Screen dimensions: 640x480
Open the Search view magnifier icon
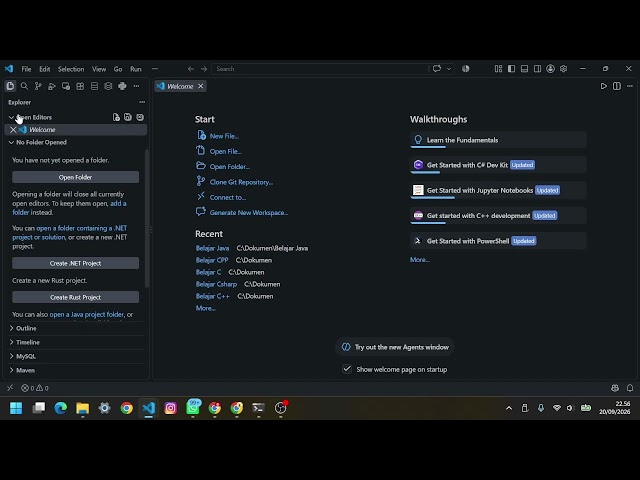24,86
